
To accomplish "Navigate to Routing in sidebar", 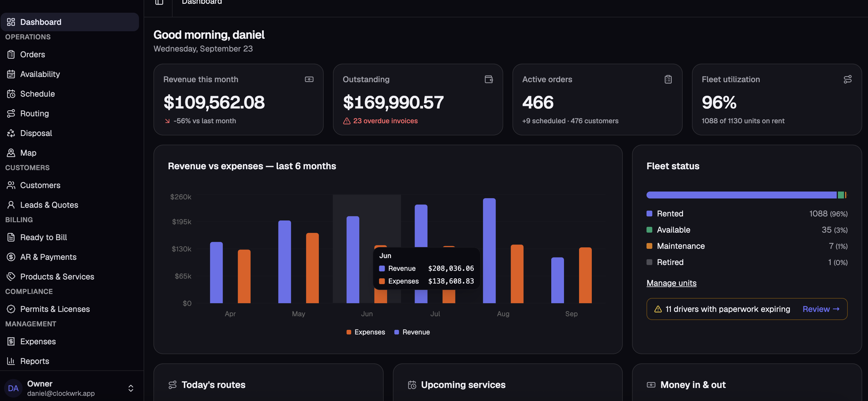I will (70, 113).
